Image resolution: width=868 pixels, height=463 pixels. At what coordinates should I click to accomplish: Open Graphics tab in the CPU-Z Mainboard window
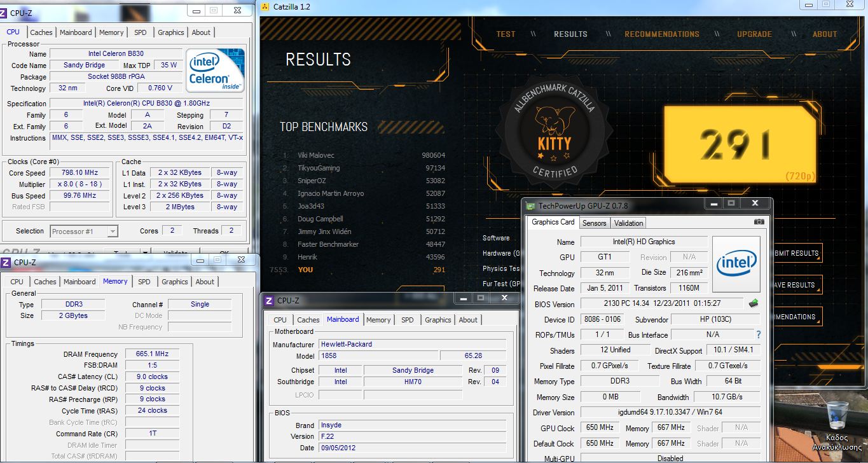pos(438,320)
